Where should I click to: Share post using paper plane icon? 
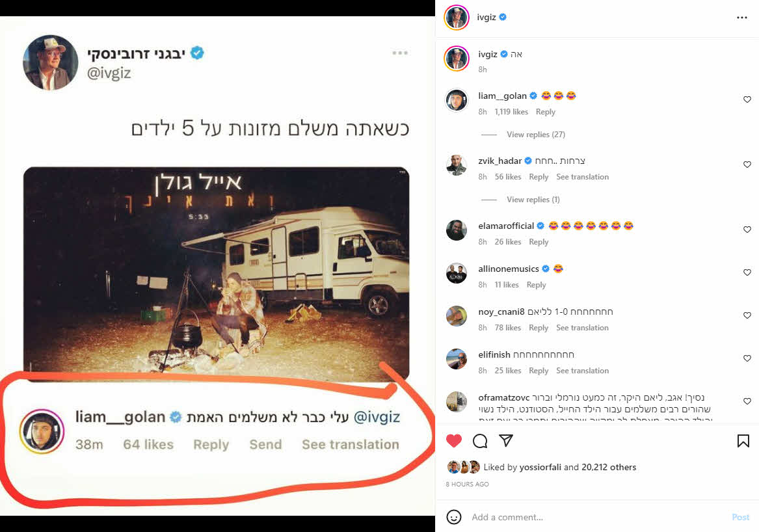pyautogui.click(x=506, y=440)
